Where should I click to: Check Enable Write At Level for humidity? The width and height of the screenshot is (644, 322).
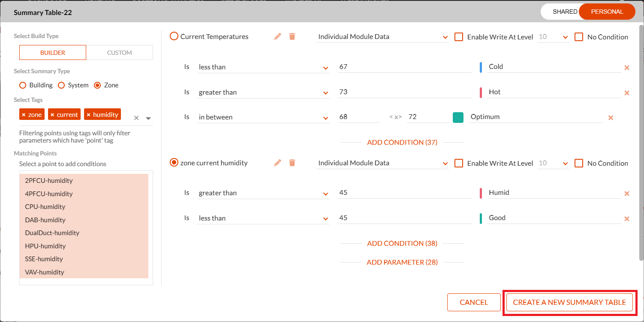pos(459,163)
